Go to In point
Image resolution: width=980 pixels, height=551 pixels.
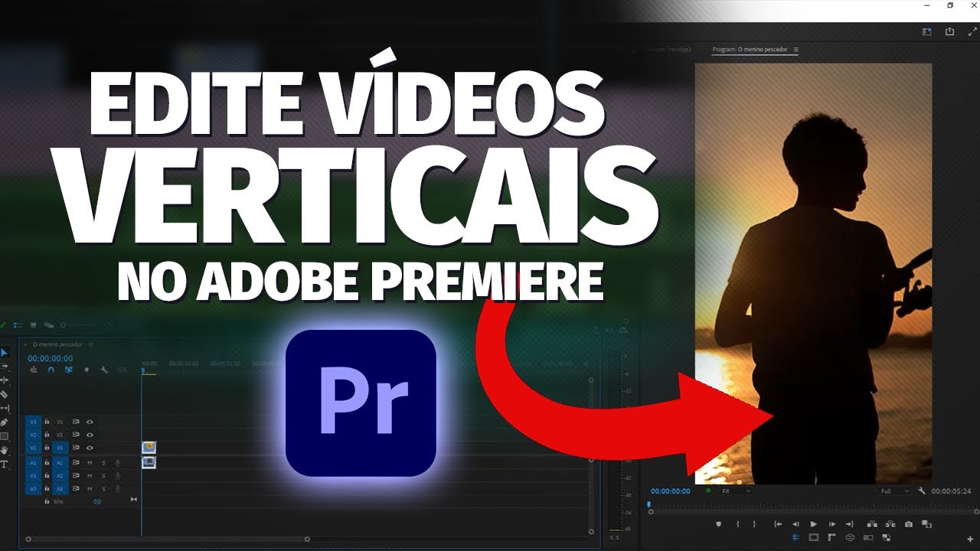pyautogui.click(x=778, y=523)
